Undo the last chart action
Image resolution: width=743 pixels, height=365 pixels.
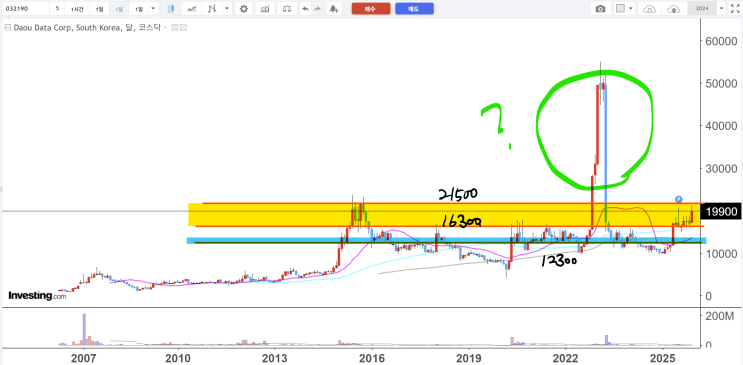(x=306, y=9)
